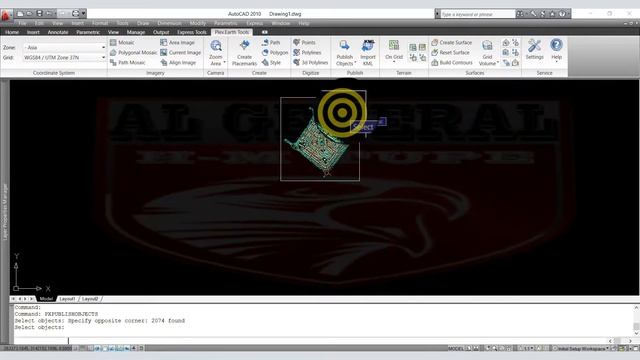The image size is (640, 360).
Task: Click the Zoom Area camera icon
Action: click(x=216, y=46)
